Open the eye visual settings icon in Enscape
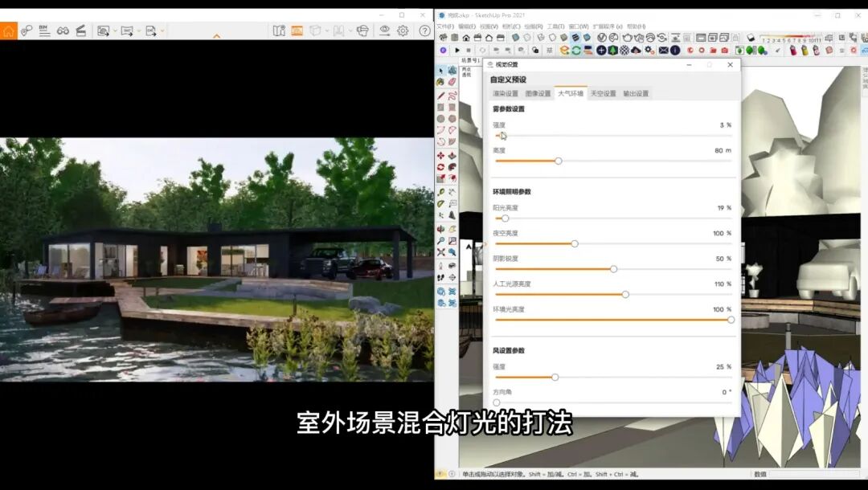This screenshot has height=490, width=868. (384, 31)
